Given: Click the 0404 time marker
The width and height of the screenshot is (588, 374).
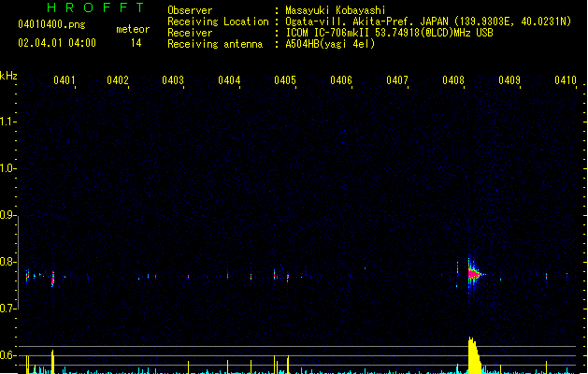Looking at the screenshot, I should tap(229, 80).
